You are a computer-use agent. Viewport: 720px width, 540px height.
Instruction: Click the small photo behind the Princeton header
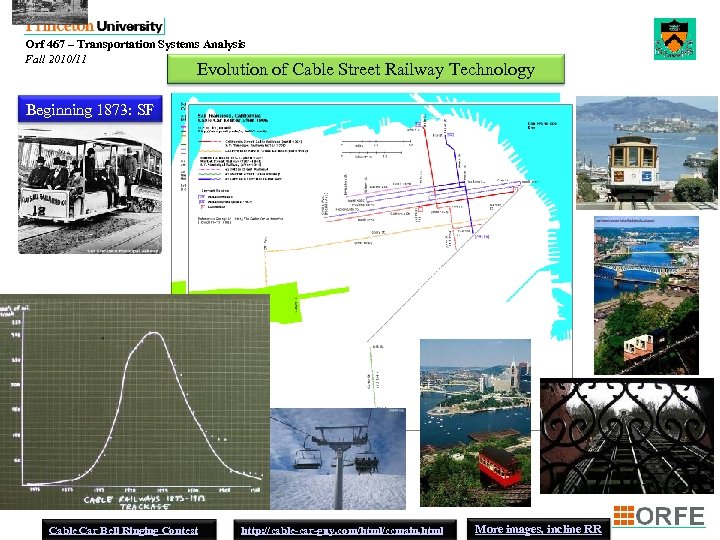[50, 12]
